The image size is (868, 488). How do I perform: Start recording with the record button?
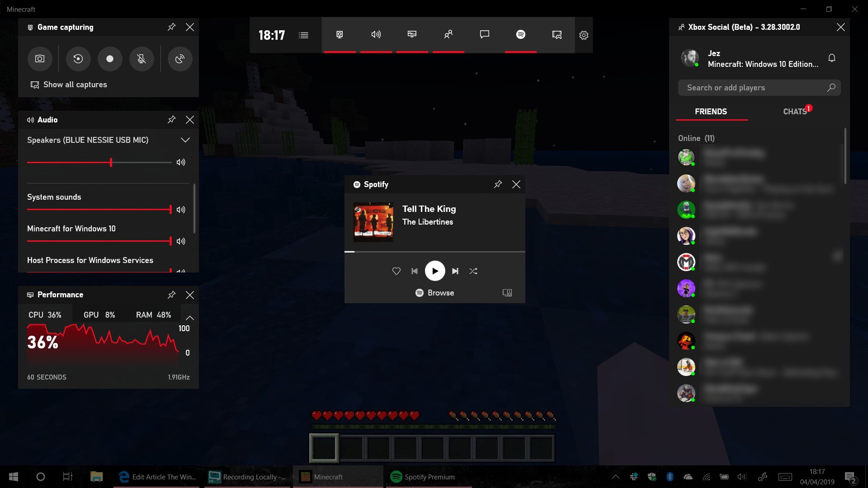tap(110, 59)
